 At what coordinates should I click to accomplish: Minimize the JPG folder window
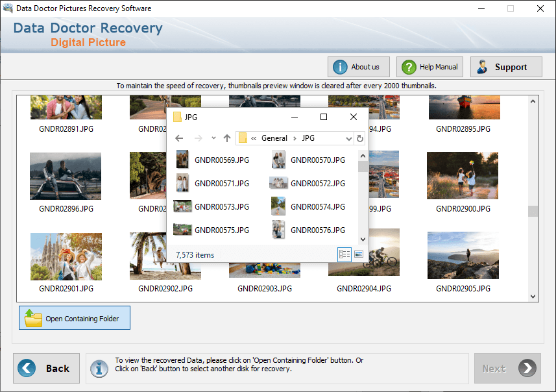295,117
